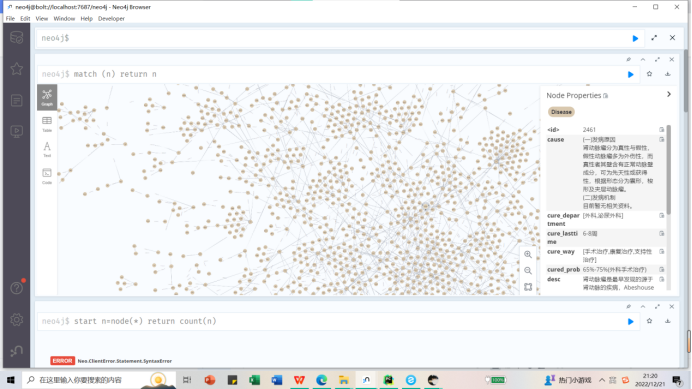
Task: Zoom in on the graph visualization
Action: click(528, 254)
